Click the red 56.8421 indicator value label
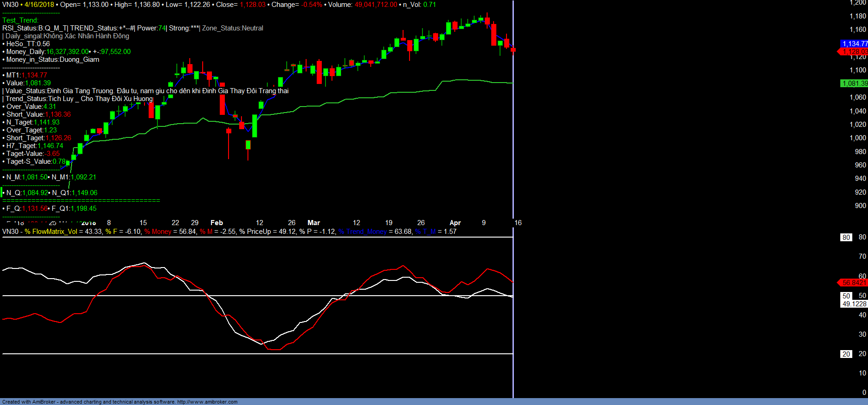This screenshot has width=868, height=405. pyautogui.click(x=854, y=283)
